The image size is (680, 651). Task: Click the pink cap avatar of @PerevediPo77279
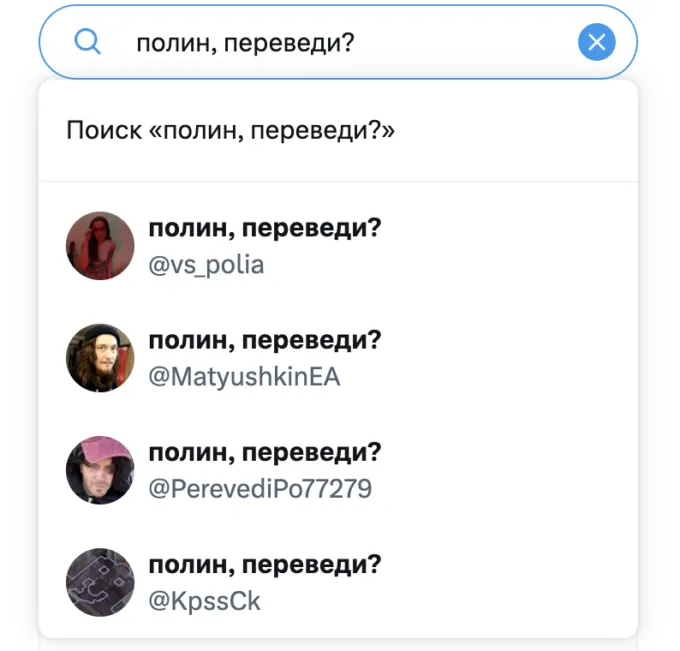pyautogui.click(x=100, y=470)
